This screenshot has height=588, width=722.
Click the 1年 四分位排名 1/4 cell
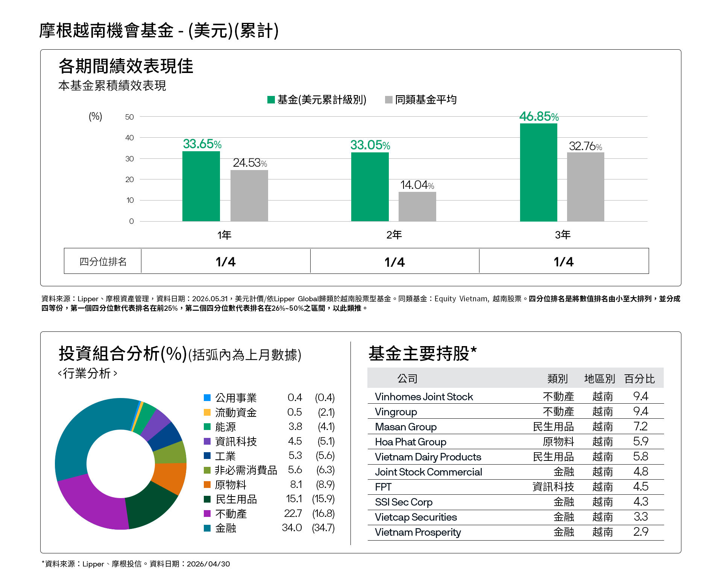tap(226, 261)
